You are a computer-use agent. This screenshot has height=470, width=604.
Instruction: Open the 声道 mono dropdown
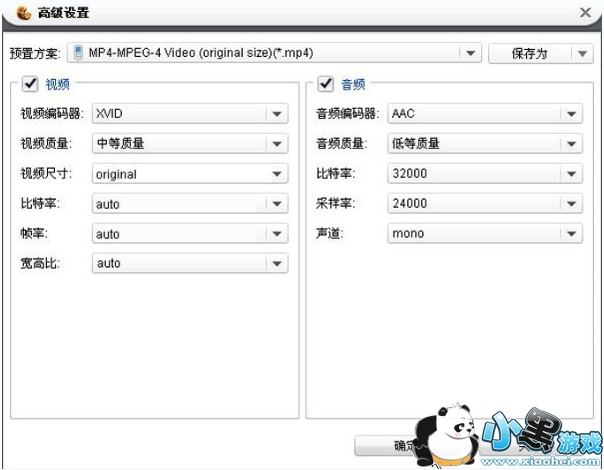tap(485, 233)
